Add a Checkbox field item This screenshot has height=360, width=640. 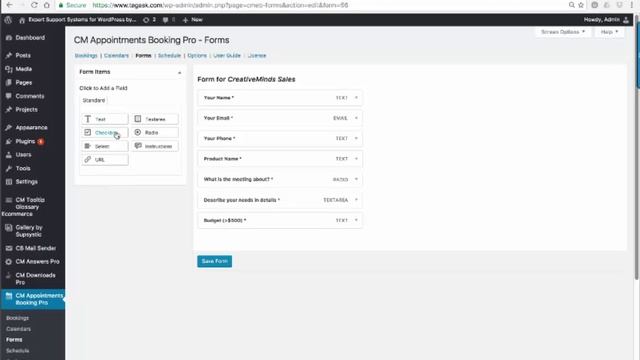[x=104, y=133]
